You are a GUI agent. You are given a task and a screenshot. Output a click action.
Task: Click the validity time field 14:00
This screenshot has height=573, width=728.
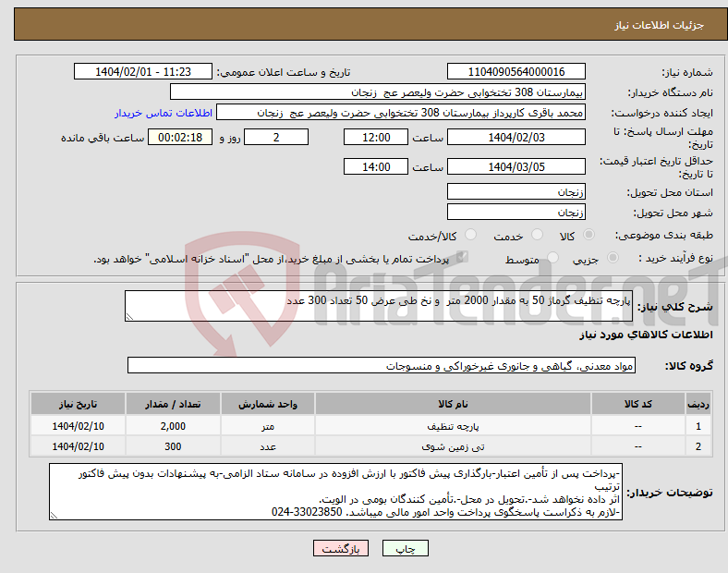click(376, 166)
